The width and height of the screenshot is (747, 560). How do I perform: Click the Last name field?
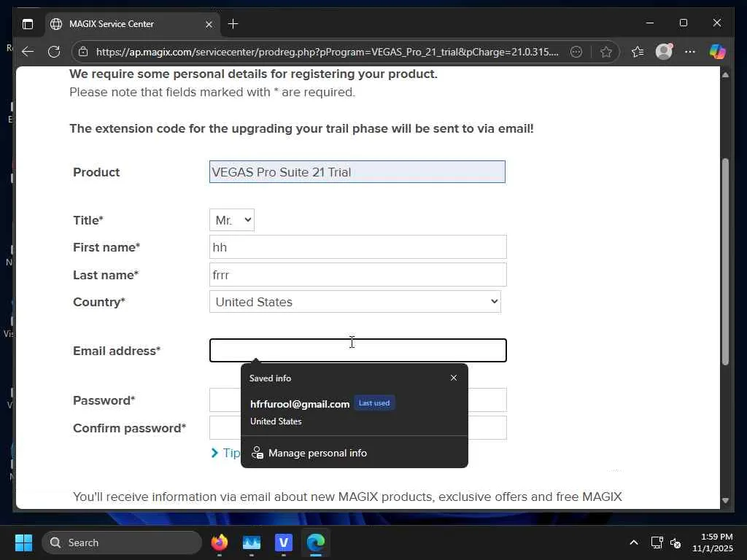pos(357,275)
